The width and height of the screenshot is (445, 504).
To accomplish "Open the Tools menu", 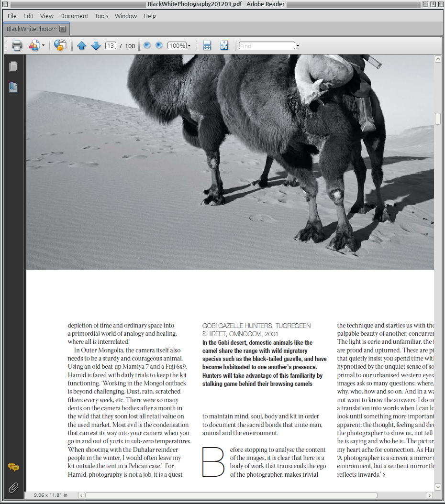I will click(x=101, y=16).
